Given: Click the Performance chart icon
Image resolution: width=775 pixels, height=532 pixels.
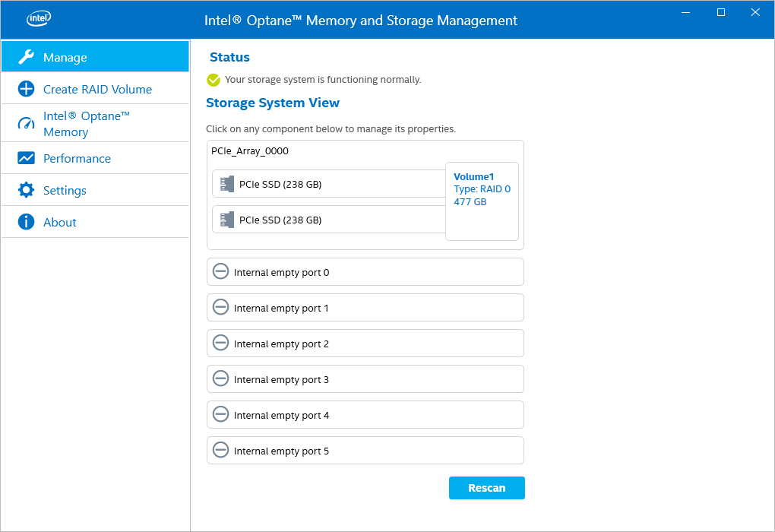Looking at the screenshot, I should coord(26,158).
